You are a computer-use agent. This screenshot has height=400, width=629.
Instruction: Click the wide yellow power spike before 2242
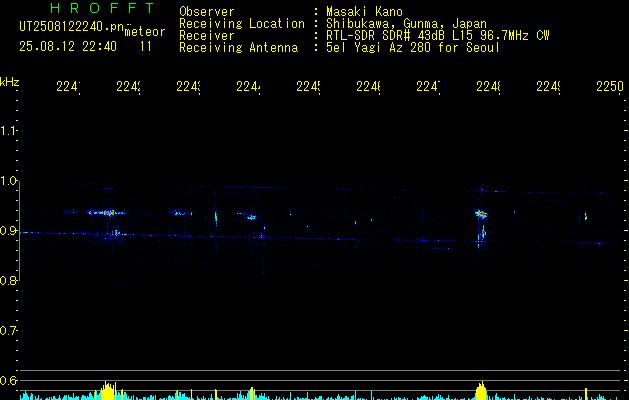coord(108,391)
